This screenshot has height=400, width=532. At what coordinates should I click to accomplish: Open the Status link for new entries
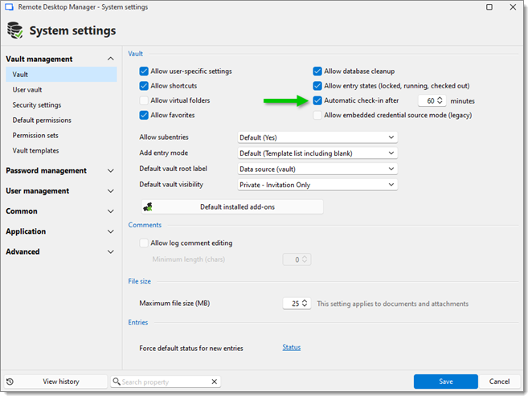click(291, 348)
